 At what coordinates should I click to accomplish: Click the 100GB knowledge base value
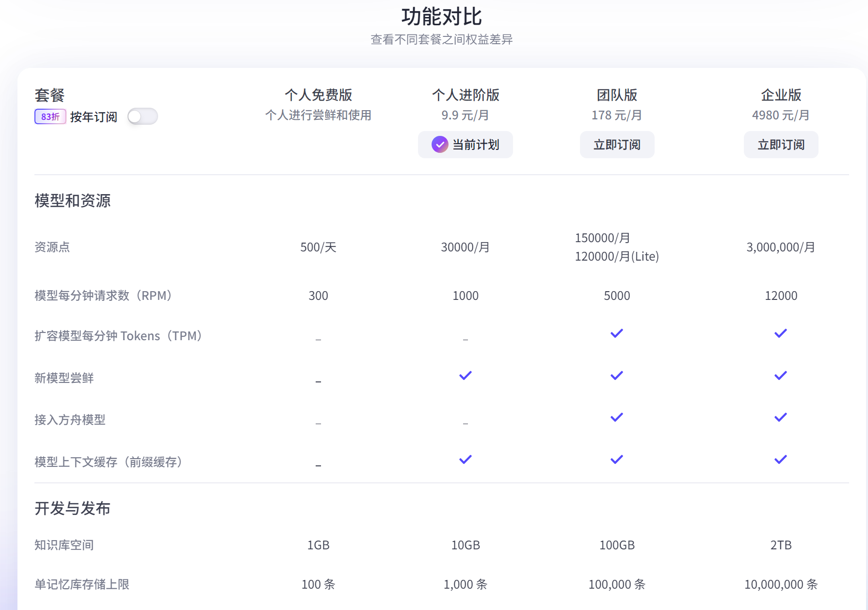tap(617, 545)
